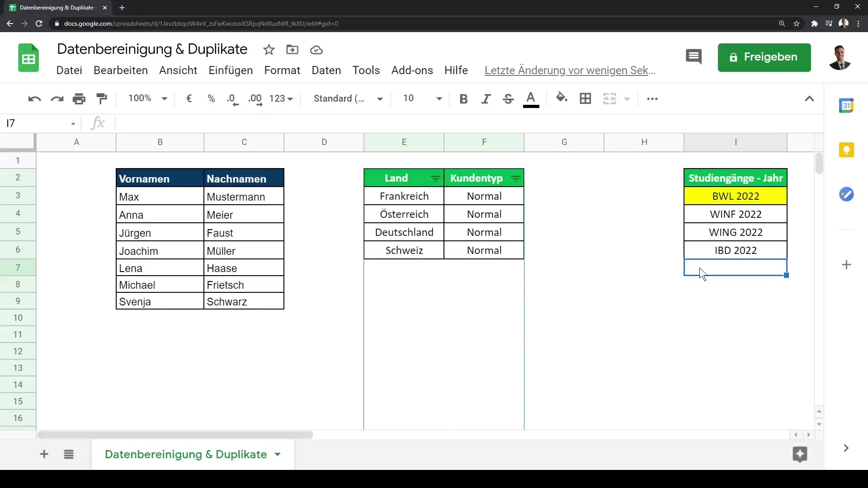Open the Add-ons menu
The width and height of the screenshot is (868, 488).
[412, 70]
